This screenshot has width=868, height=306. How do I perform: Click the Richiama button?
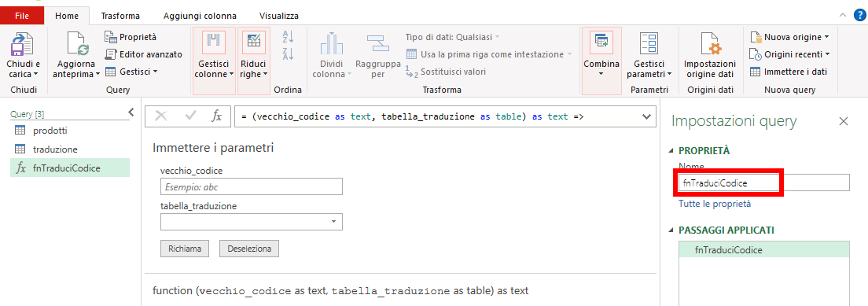185,249
